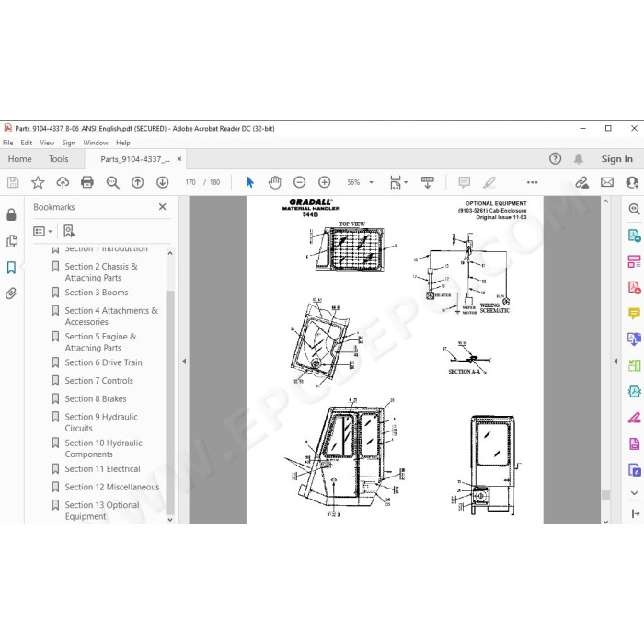Open Section 4 Attachments & Accessories bookmark
Screen dimensions: 644x644
click(111, 316)
